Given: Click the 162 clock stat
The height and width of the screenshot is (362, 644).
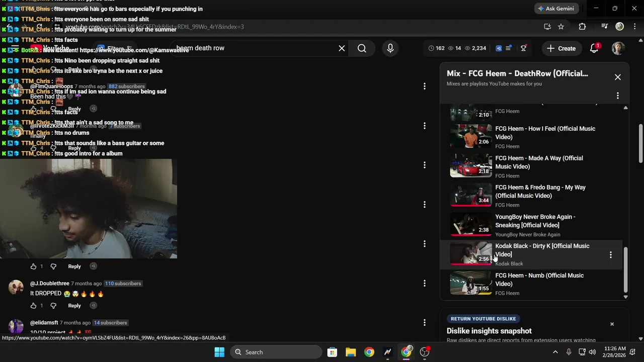Looking at the screenshot, I should pyautogui.click(x=436, y=48).
